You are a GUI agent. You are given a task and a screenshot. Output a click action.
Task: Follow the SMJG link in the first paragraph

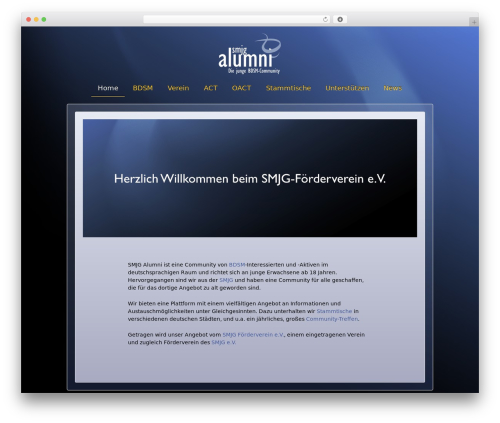[226, 280]
